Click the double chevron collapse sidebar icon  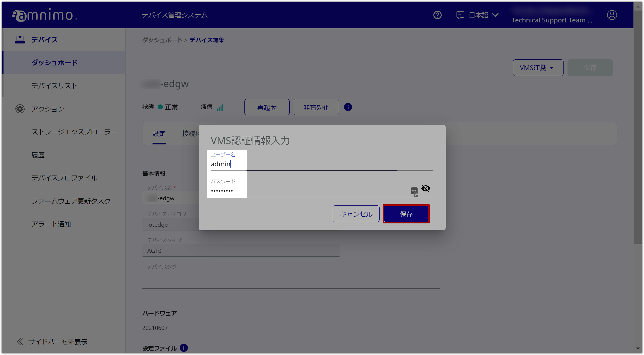[20, 341]
